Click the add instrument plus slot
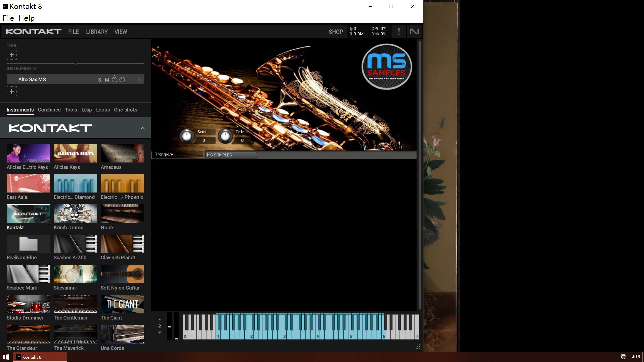This screenshot has width=644, height=362. [x=11, y=91]
